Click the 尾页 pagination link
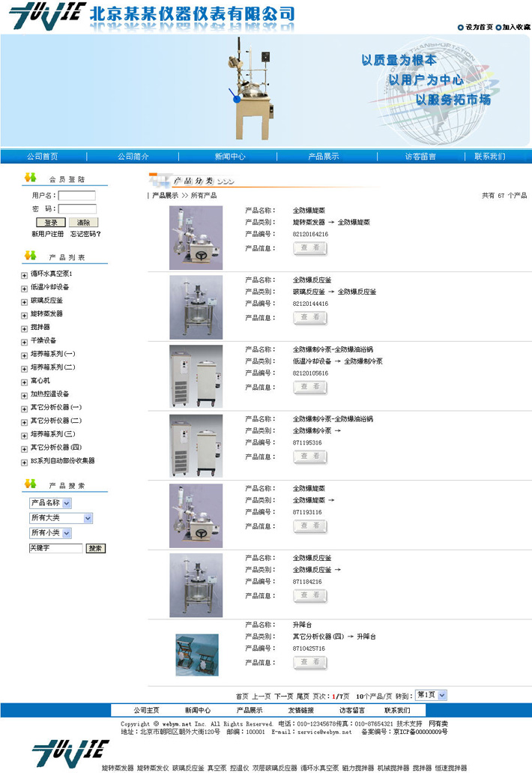532x773 pixels. (x=303, y=696)
